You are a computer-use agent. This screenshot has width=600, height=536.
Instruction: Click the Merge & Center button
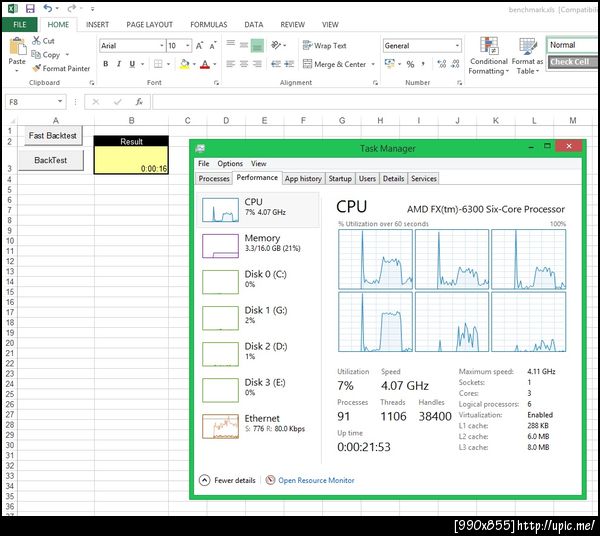pos(334,64)
